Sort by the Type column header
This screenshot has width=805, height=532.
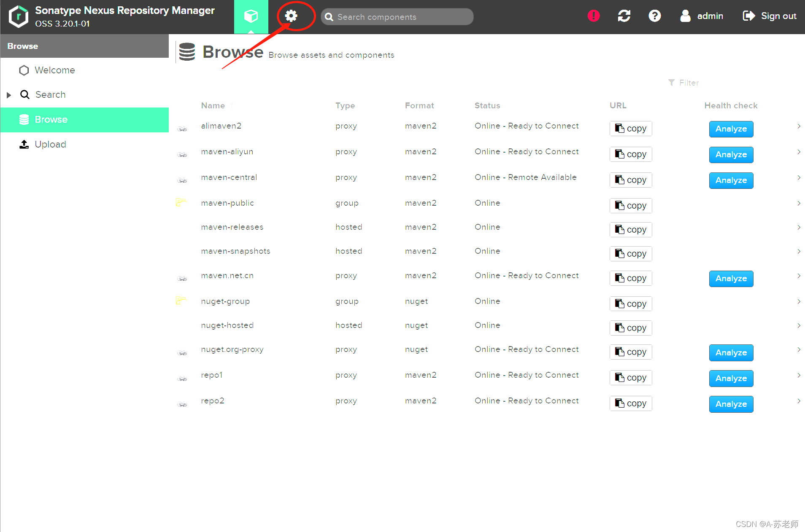click(x=345, y=106)
